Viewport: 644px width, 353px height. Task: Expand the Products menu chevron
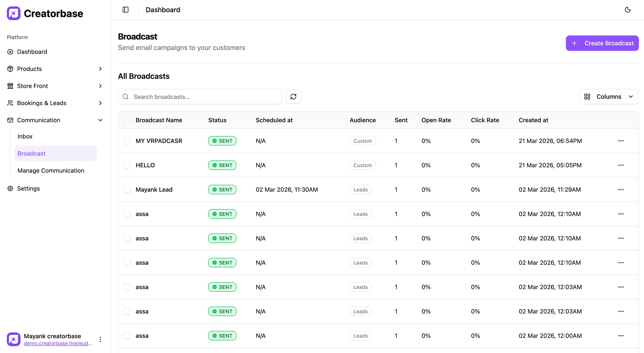coord(100,69)
